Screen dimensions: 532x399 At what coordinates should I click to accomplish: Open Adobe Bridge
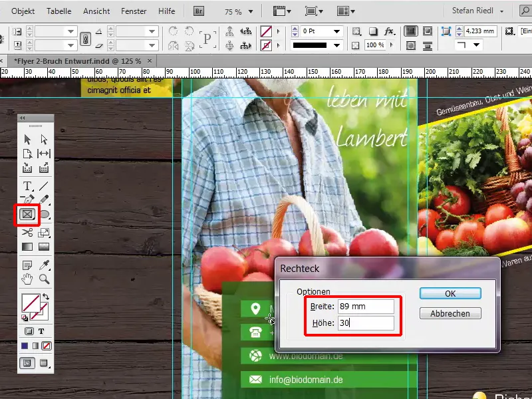coord(198,11)
